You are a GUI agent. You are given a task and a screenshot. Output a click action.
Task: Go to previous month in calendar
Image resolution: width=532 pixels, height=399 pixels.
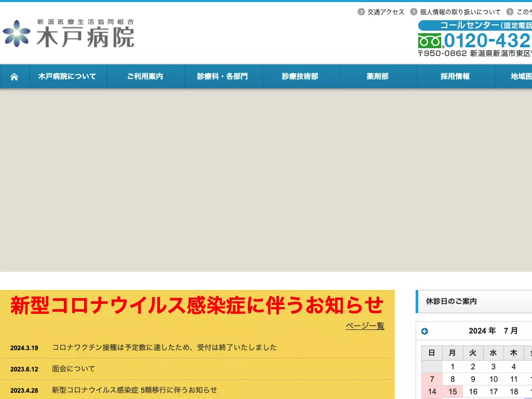coord(424,331)
